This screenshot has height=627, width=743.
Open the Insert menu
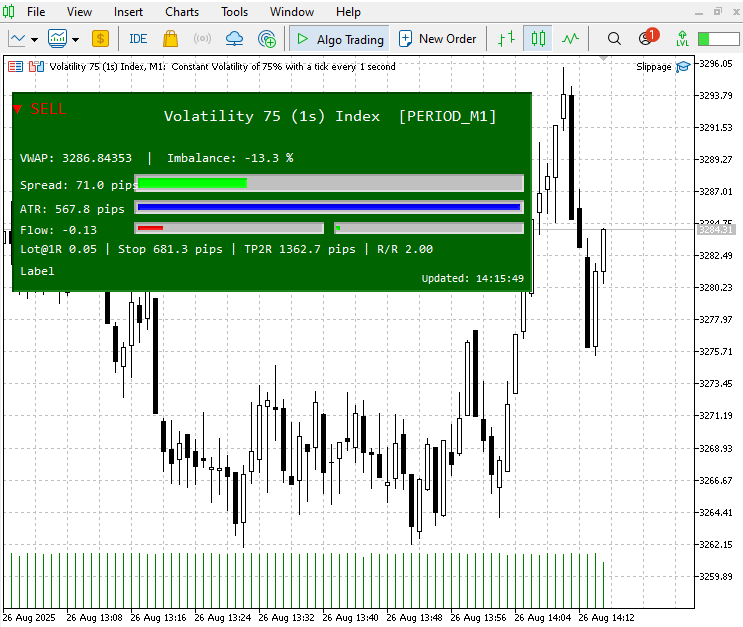128,12
